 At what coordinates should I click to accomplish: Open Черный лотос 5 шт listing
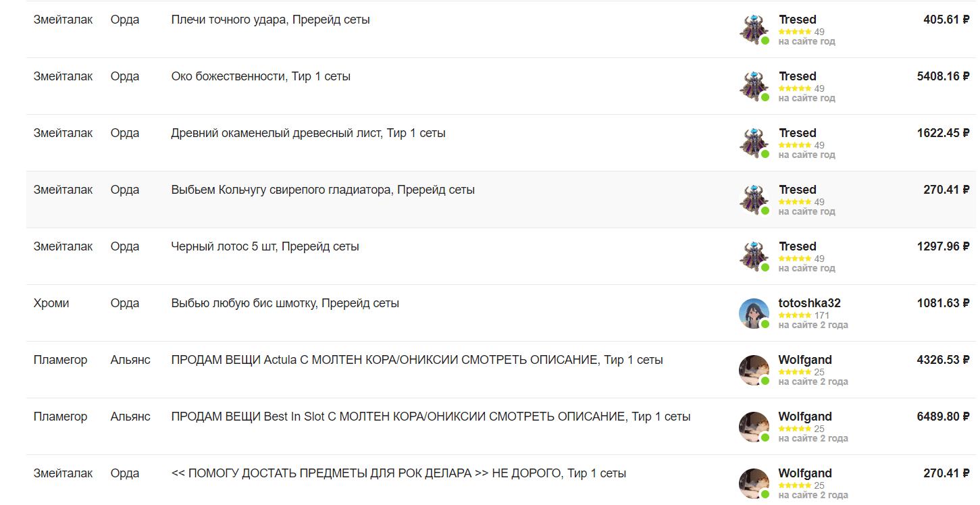[265, 246]
